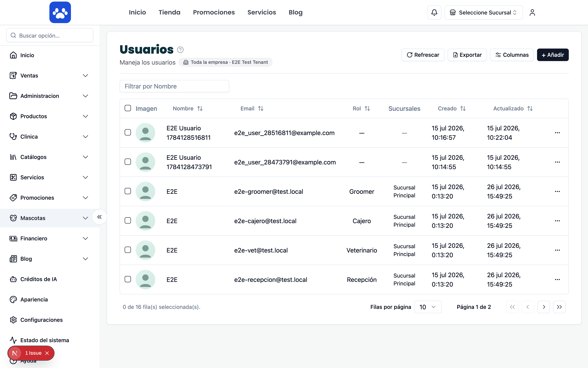Select row E2E Usuario 1784128516811

(128, 132)
